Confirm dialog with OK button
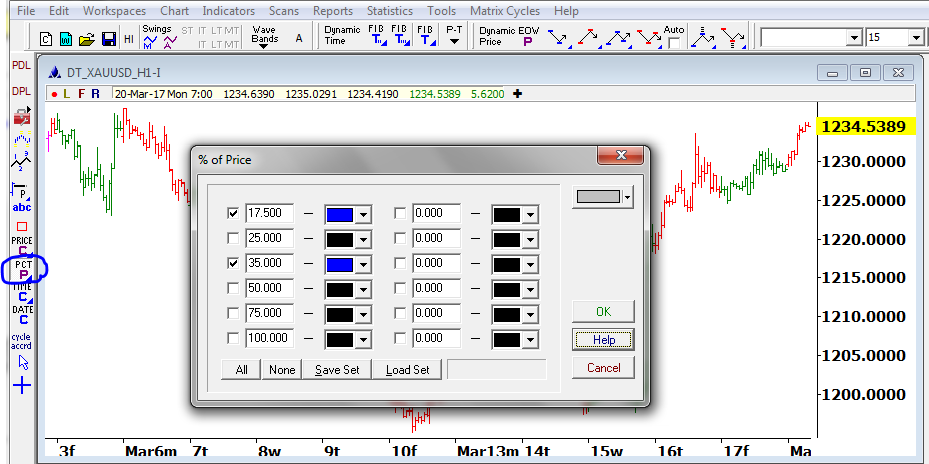The width and height of the screenshot is (929, 464). point(603,312)
